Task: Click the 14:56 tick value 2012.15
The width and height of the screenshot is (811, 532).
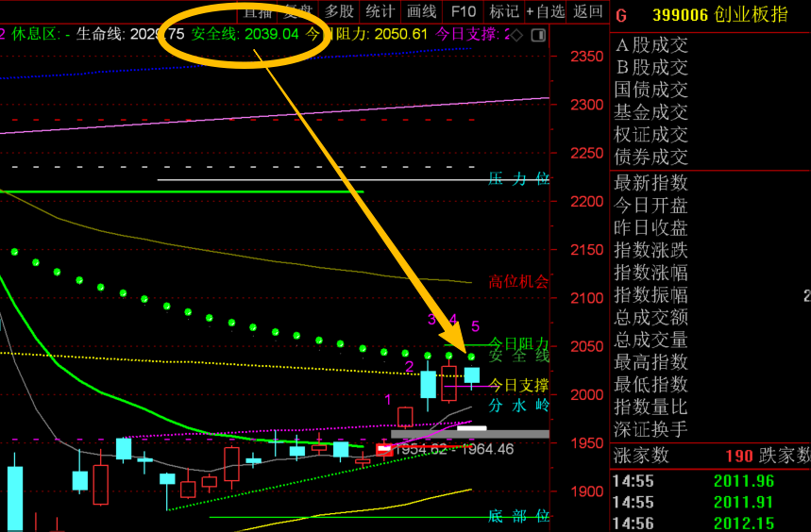Action: (744, 524)
